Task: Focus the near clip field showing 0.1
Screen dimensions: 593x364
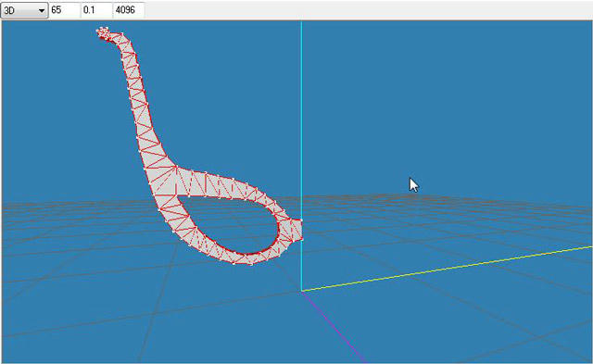Action: 96,10
